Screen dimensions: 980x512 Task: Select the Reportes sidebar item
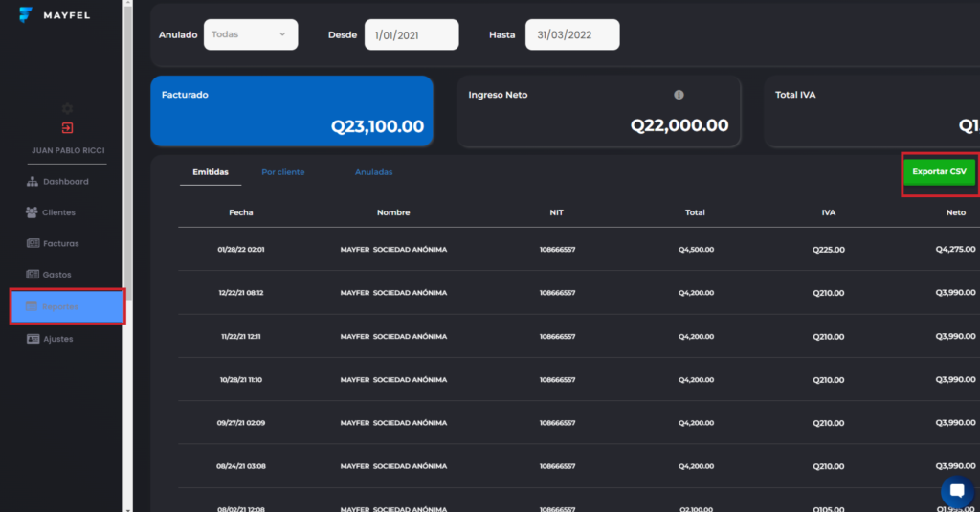[67, 306]
